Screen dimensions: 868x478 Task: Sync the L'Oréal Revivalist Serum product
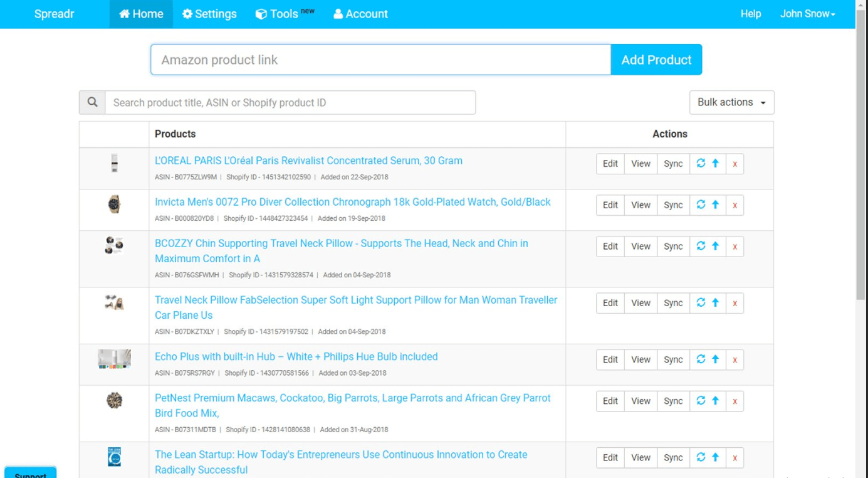(673, 164)
